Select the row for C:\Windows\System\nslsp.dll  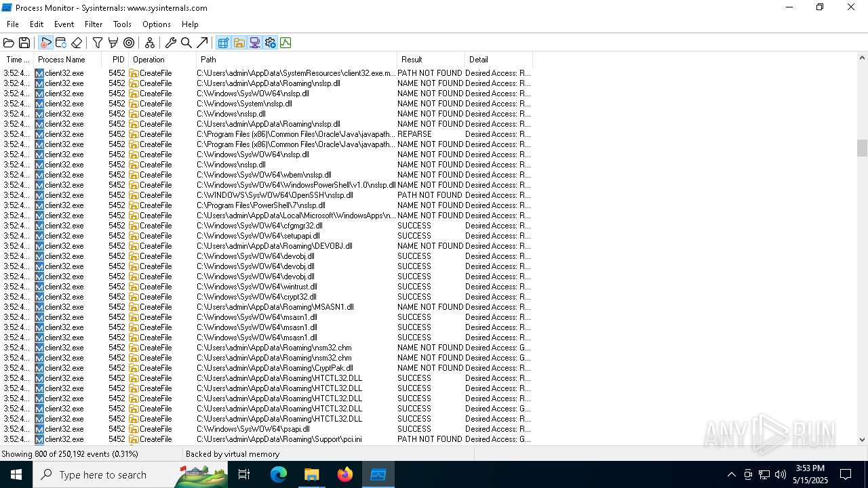pyautogui.click(x=267, y=104)
